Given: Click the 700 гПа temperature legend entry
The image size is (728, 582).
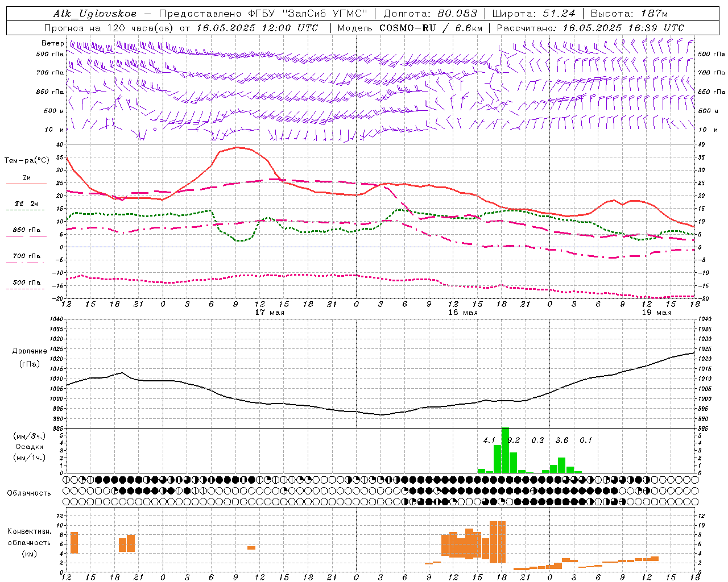Looking at the screenshot, I should coord(27,256).
